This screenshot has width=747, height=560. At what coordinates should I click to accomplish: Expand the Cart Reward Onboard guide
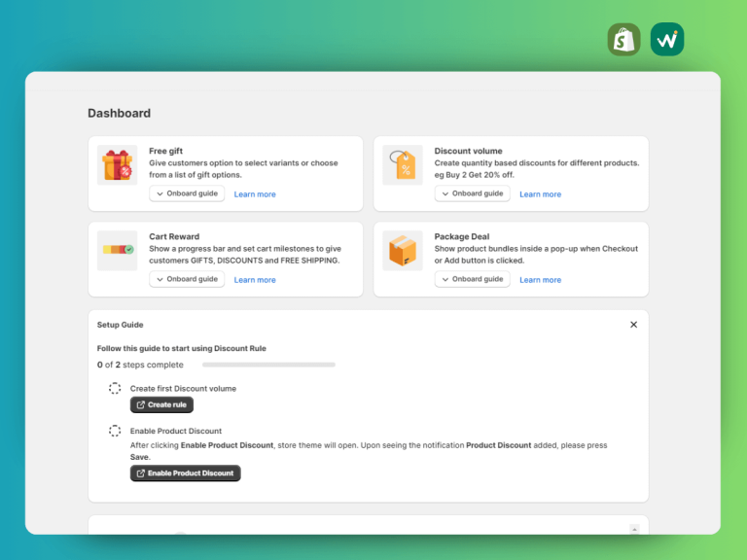pos(187,279)
